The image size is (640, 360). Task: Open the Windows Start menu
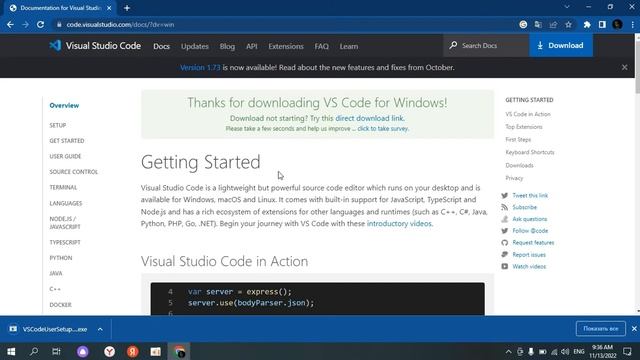(11, 351)
